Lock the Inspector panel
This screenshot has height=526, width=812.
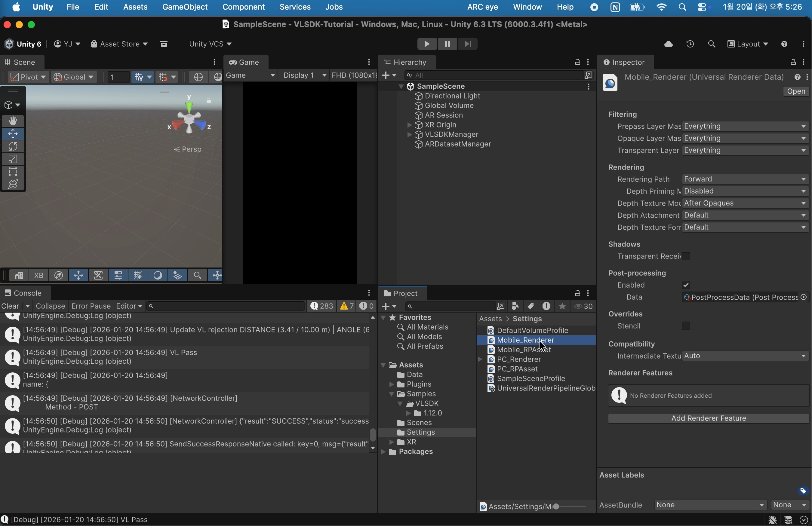(793, 63)
